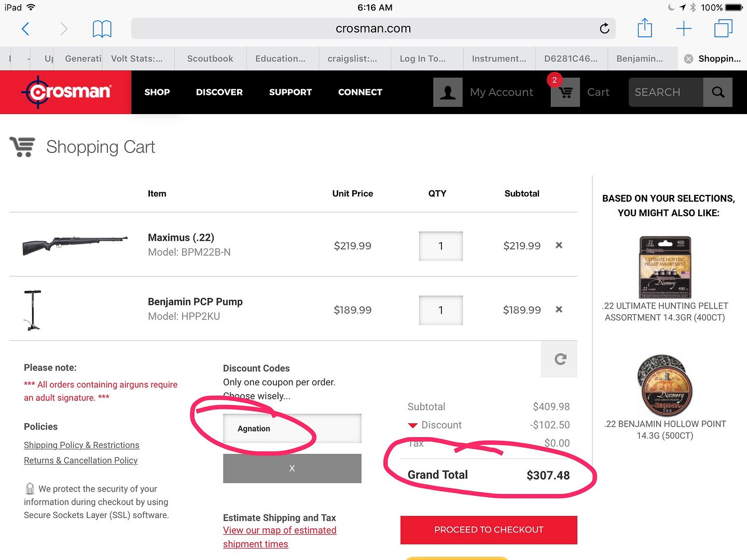Open the .22 Ultimate Hunting Pellet image

(665, 267)
